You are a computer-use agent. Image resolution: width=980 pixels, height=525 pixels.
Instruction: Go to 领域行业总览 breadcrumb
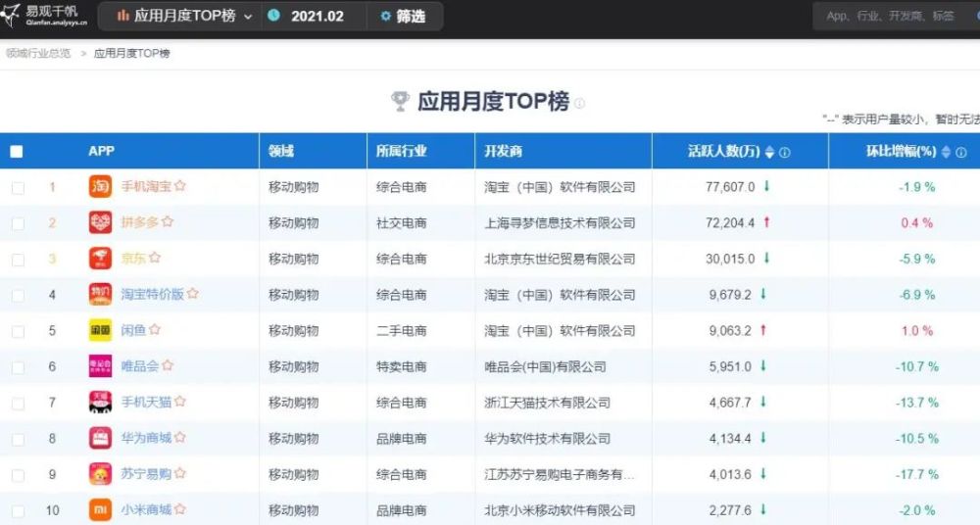coord(38,53)
